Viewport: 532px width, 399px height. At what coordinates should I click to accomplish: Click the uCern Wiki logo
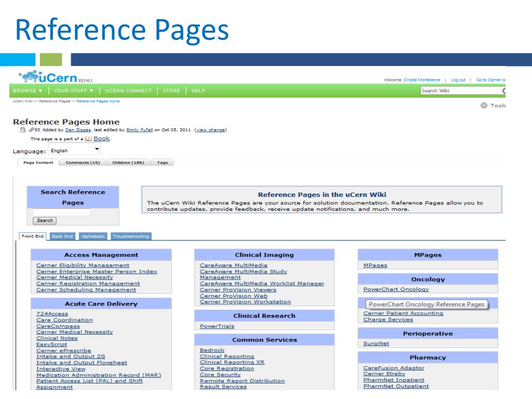click(x=55, y=77)
